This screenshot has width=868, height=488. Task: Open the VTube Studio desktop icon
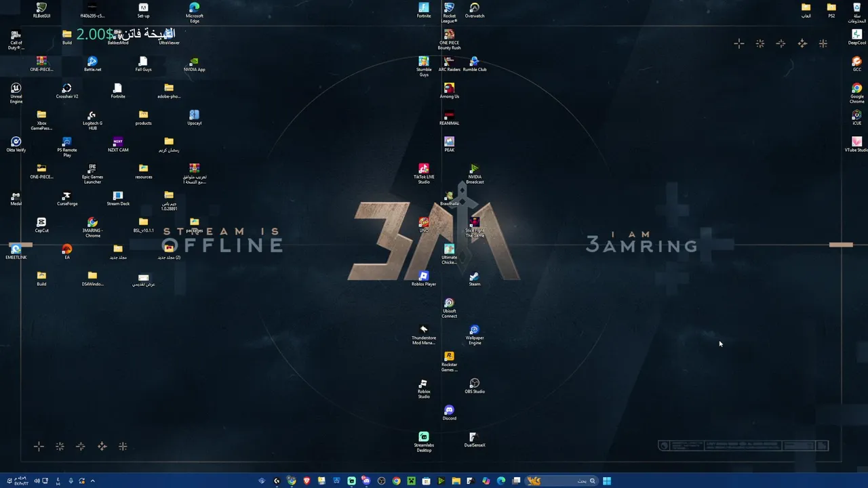(857, 144)
